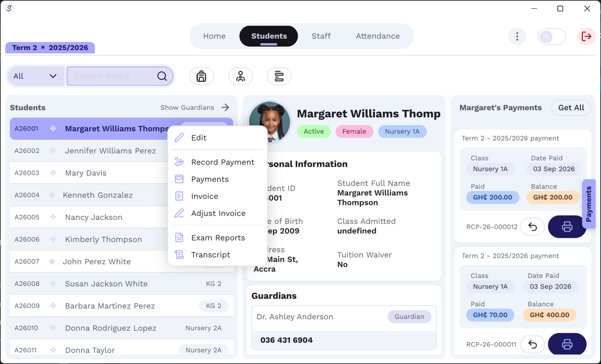601x364 pixels.
Task: Switch to the Attendance tab
Action: point(378,36)
